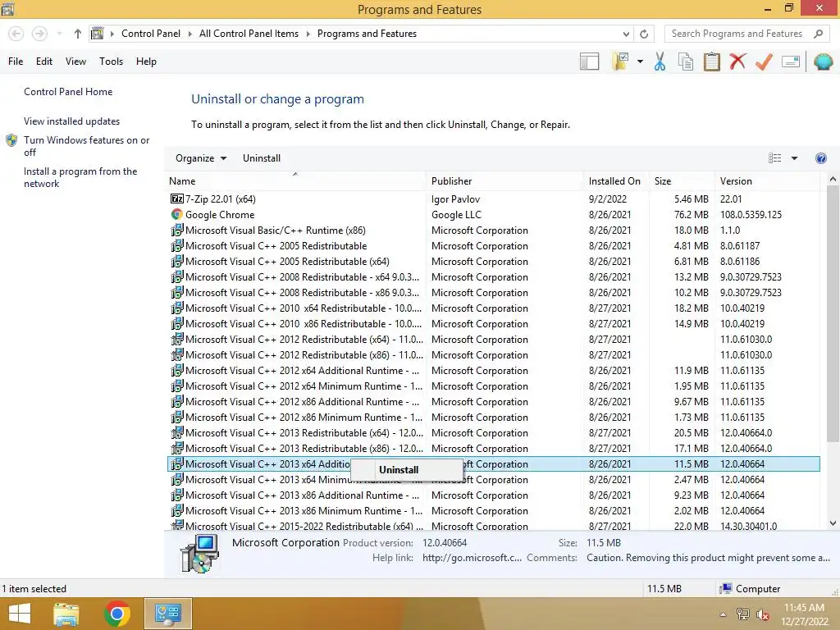Screen dimensions: 840x630
Task: Open File Explorer from the taskbar
Action: coord(66,614)
